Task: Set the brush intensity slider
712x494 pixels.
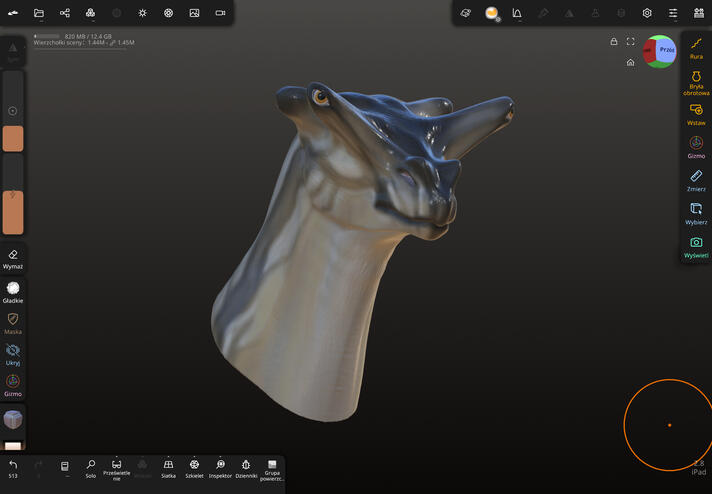Action: [13, 194]
